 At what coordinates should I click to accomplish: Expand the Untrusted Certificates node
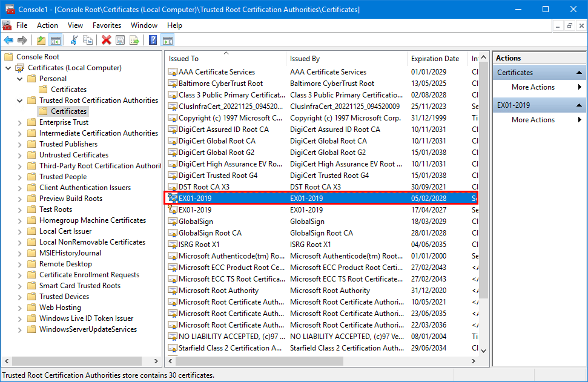coord(20,155)
